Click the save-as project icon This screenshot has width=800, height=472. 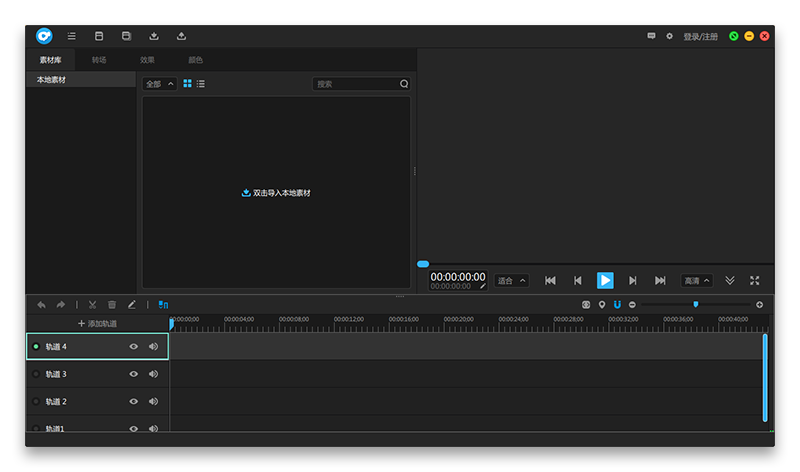(126, 36)
